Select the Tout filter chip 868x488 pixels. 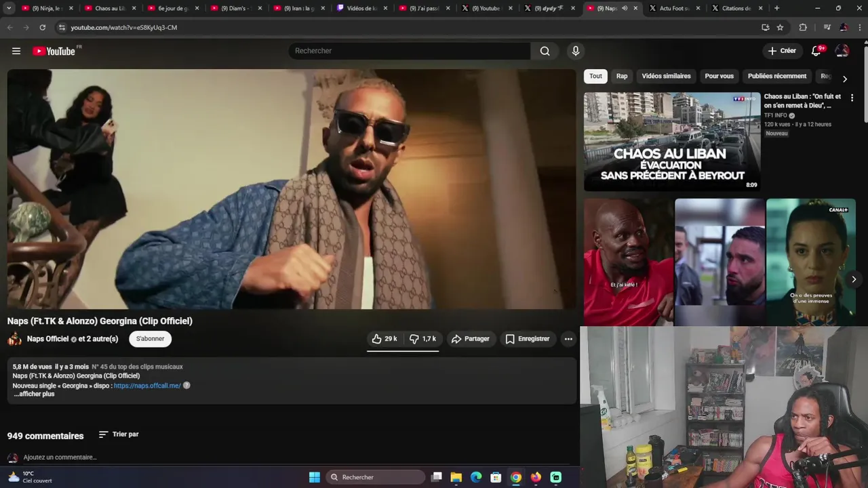tap(595, 76)
